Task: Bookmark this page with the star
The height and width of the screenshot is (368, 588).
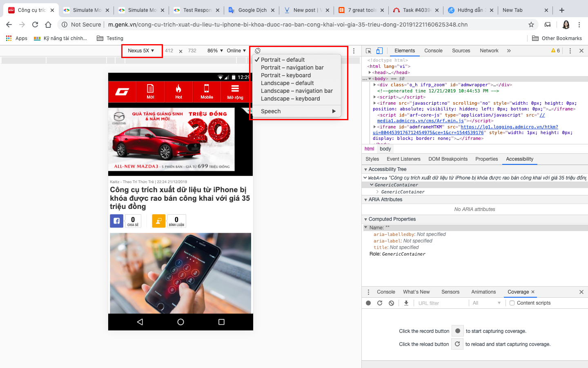Action: click(x=531, y=25)
